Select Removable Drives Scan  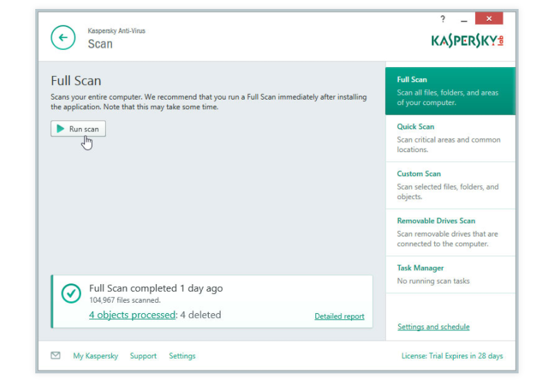tap(450, 232)
